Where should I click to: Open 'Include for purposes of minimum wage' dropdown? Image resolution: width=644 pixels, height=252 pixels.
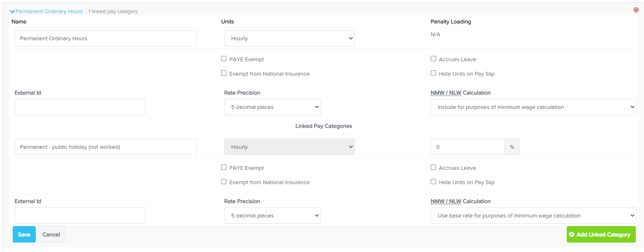(x=533, y=107)
